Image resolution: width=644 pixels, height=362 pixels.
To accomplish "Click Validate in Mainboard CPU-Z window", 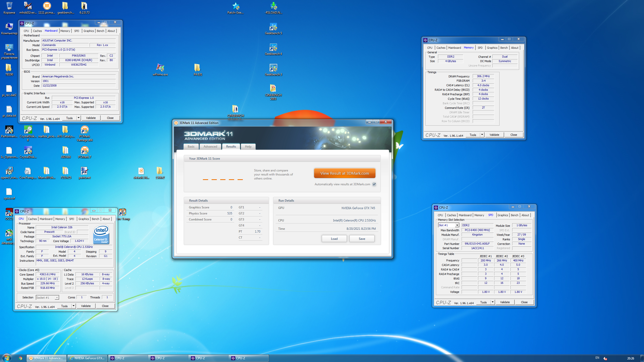I will [91, 118].
